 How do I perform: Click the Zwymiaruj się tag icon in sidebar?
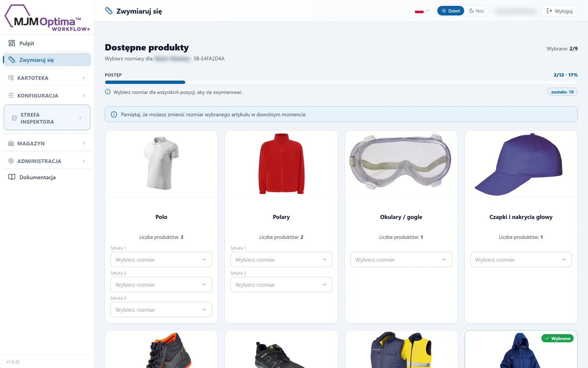pyautogui.click(x=12, y=60)
